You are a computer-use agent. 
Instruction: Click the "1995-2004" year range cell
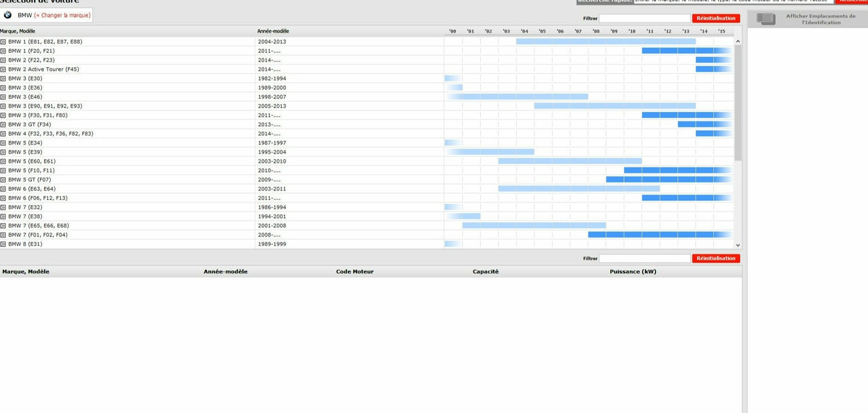point(272,152)
